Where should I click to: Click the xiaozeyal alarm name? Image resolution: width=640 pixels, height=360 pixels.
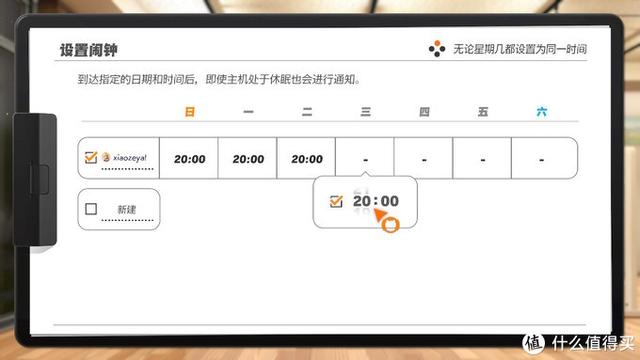(x=130, y=158)
